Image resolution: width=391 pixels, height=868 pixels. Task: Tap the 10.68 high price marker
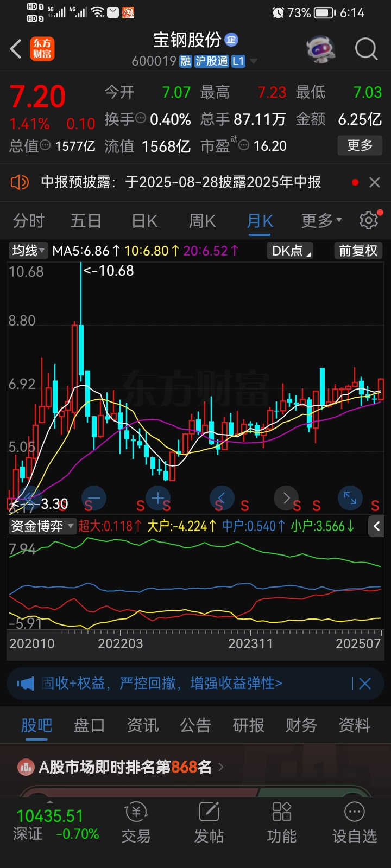108,270
